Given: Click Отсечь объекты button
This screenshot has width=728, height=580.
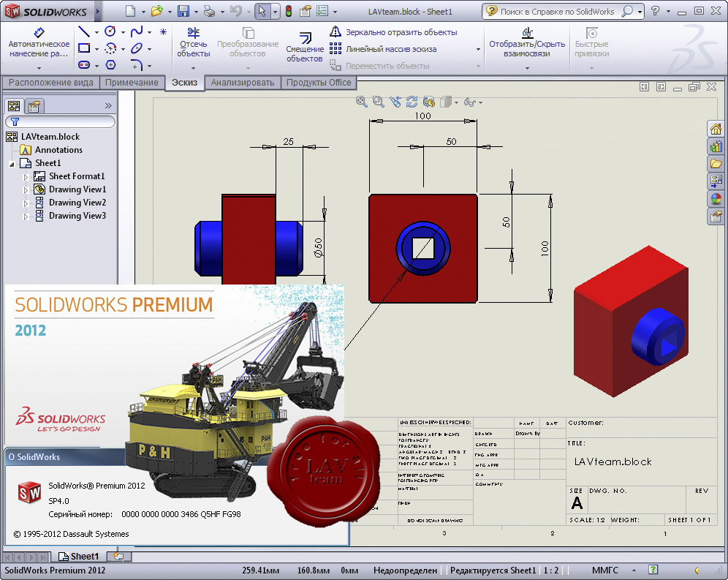Looking at the screenshot, I should 193,42.
